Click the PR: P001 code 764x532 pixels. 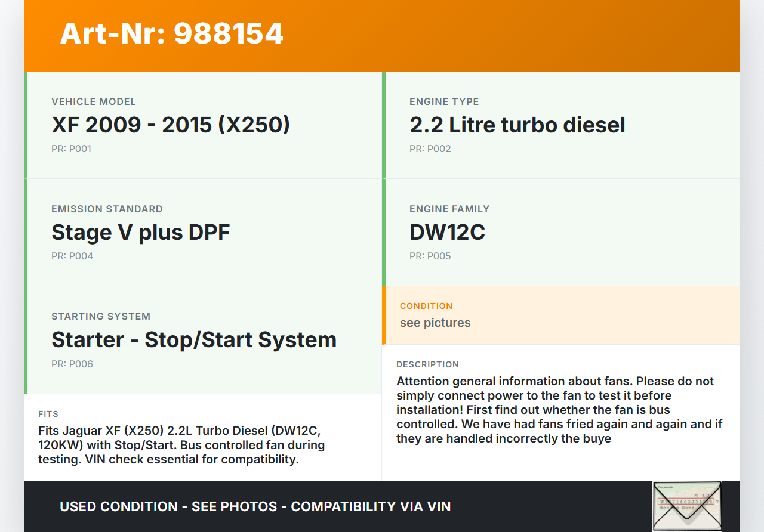point(71,149)
